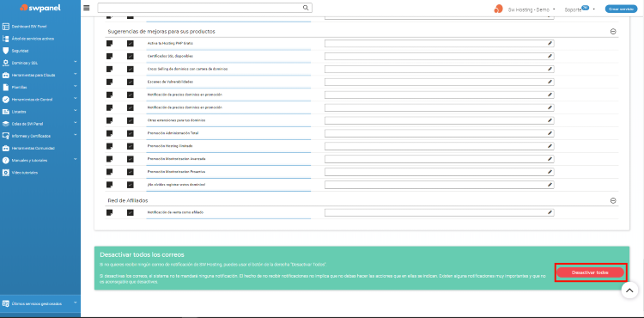This screenshot has height=318, width=644.
Task: Click the Desactivar todos los correos heading
Action: coord(142,254)
